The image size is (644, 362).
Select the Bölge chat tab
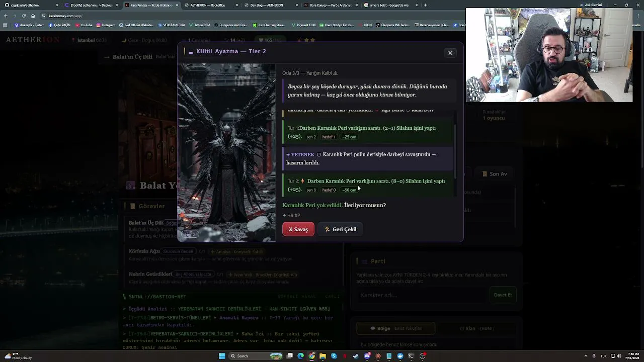[396, 328]
